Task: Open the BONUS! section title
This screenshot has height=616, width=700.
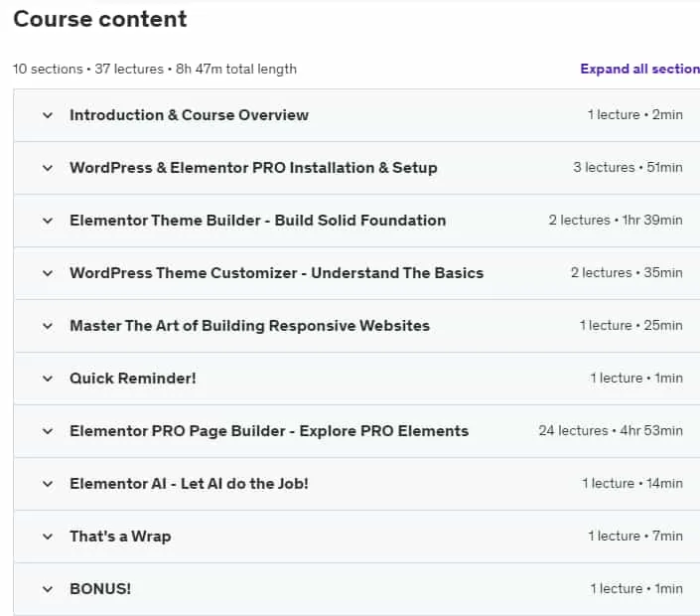Action: click(100, 589)
